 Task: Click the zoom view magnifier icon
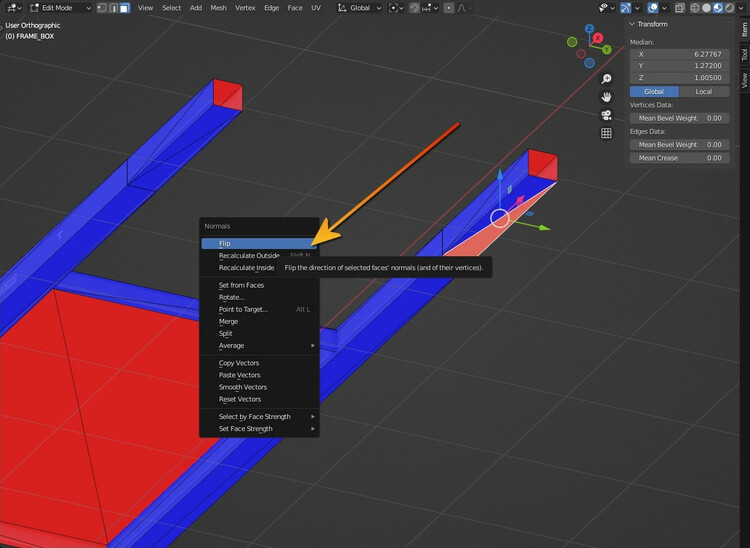pos(606,78)
